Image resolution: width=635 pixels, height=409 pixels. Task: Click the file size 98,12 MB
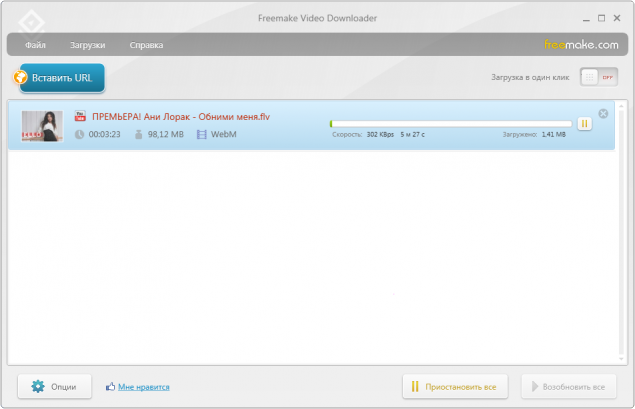pos(166,134)
